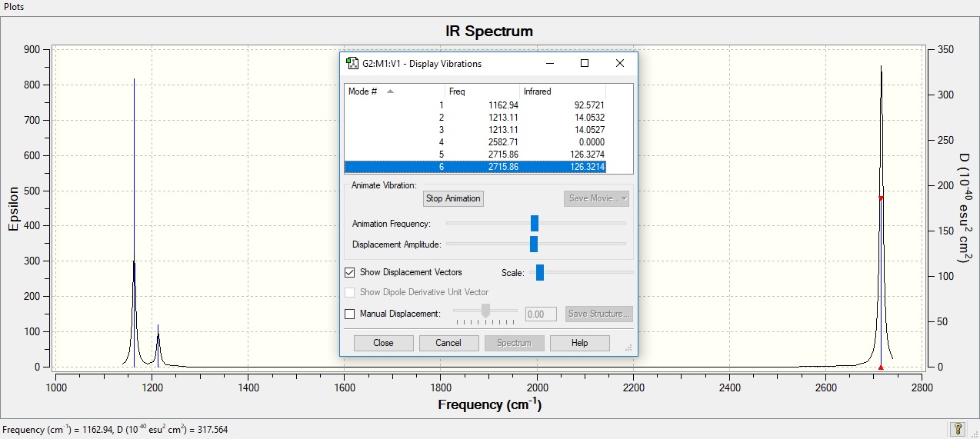The width and height of the screenshot is (980, 439).
Task: Click the Cancel button
Action: point(448,343)
